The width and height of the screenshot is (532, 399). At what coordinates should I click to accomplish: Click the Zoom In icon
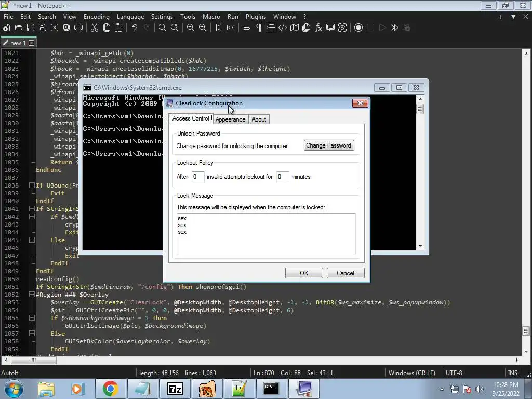click(191, 28)
